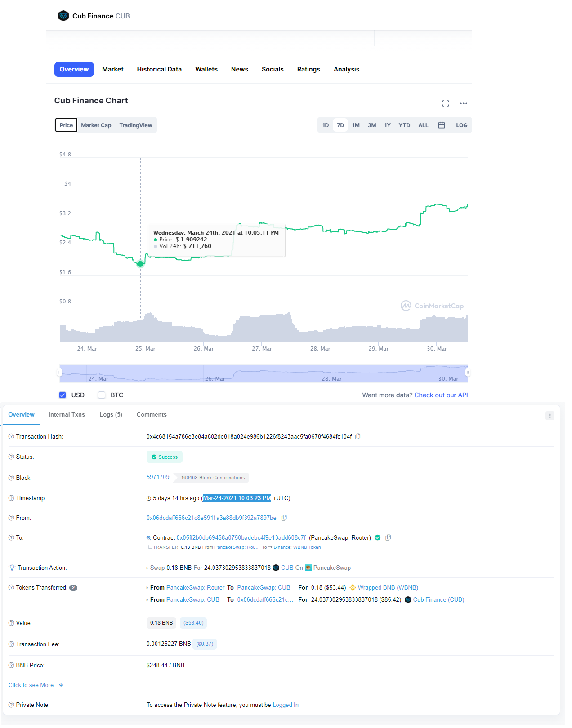Image resolution: width=572 pixels, height=728 pixels.
Task: Click Value help question icon
Action: coord(11,623)
